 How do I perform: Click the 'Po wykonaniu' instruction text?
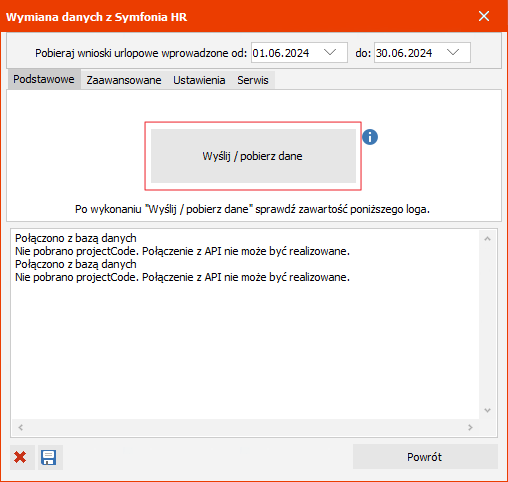(x=252, y=209)
